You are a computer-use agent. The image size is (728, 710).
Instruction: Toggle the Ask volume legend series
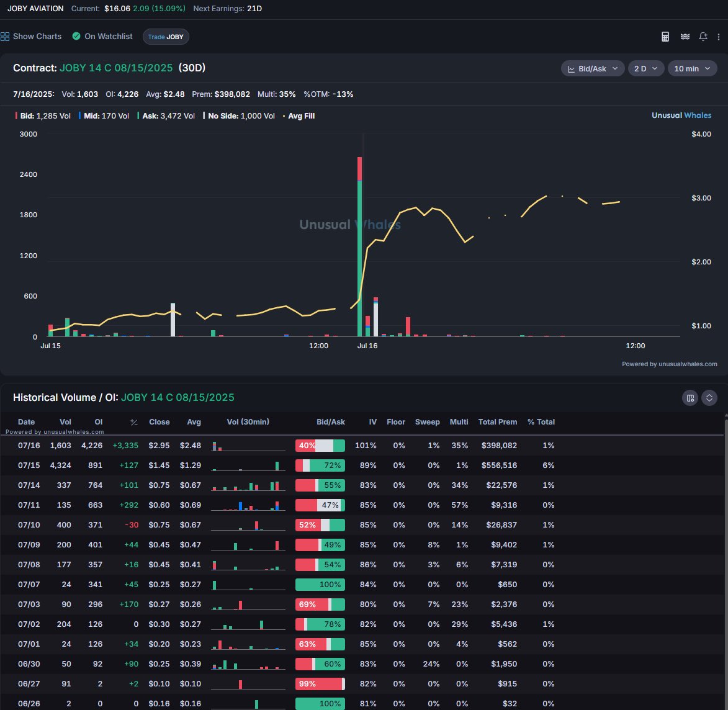(x=166, y=116)
